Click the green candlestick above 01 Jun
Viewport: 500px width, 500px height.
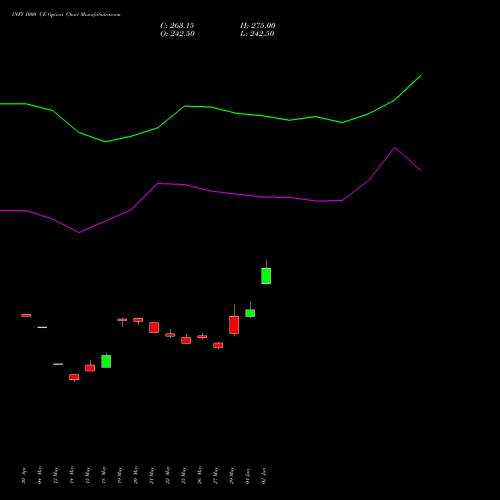point(250,313)
